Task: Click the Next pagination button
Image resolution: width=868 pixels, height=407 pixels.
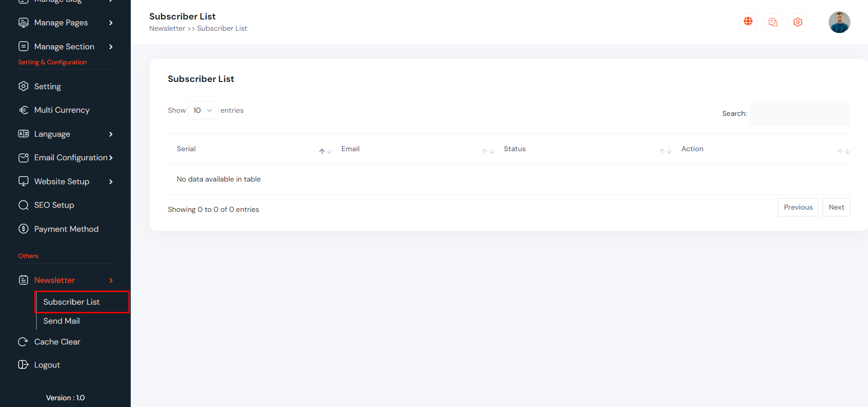Action: [x=836, y=207]
